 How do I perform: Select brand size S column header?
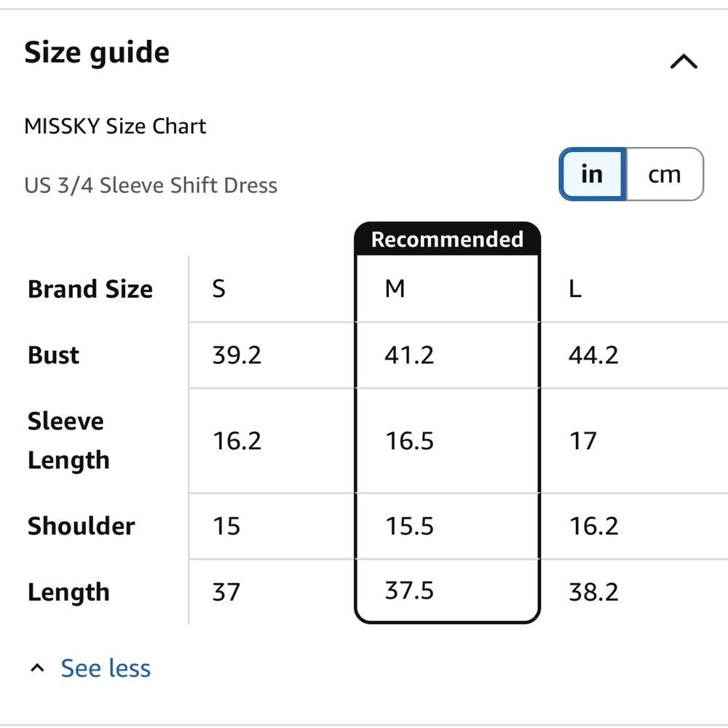218,289
